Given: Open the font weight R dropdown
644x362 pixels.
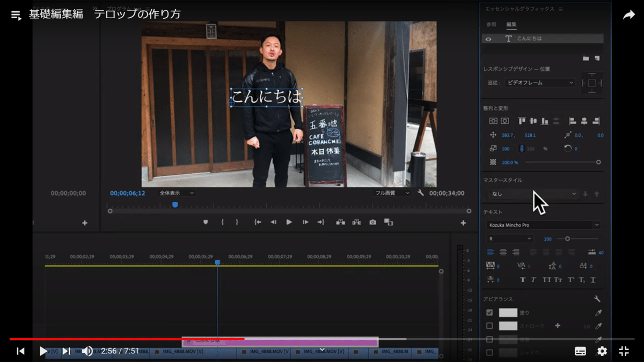Looking at the screenshot, I should pos(510,239).
